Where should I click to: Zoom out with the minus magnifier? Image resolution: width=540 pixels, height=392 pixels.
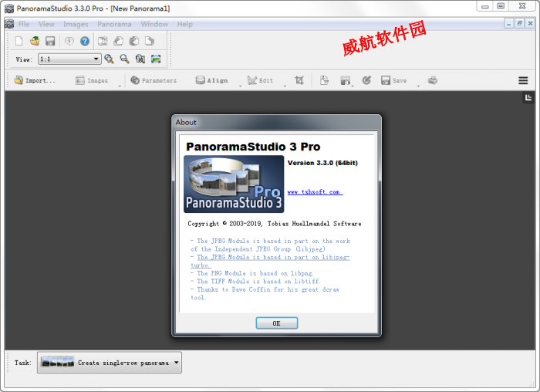coord(125,59)
